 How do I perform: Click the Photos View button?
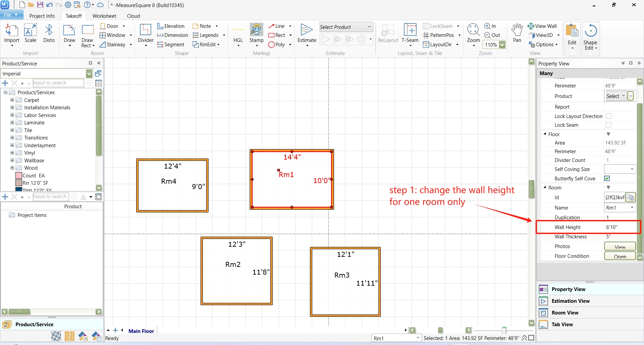(620, 246)
